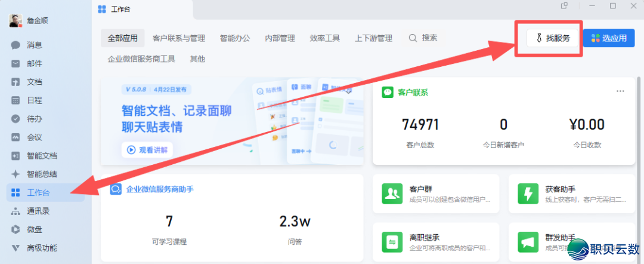The image size is (644, 264).
Task: Open the 客户群 group icon
Action: tap(392, 194)
